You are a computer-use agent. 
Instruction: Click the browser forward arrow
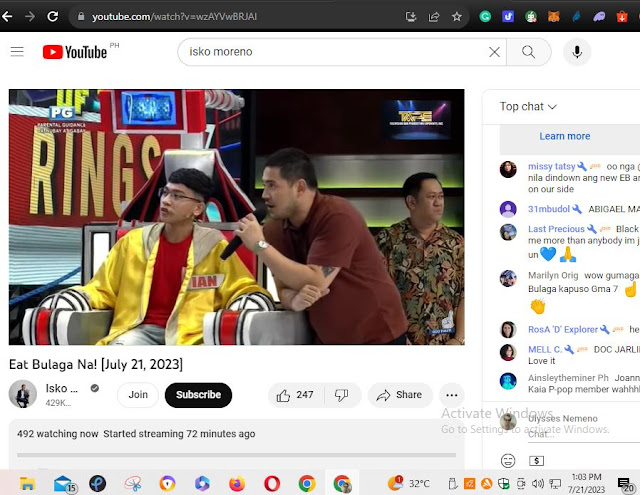[29, 17]
